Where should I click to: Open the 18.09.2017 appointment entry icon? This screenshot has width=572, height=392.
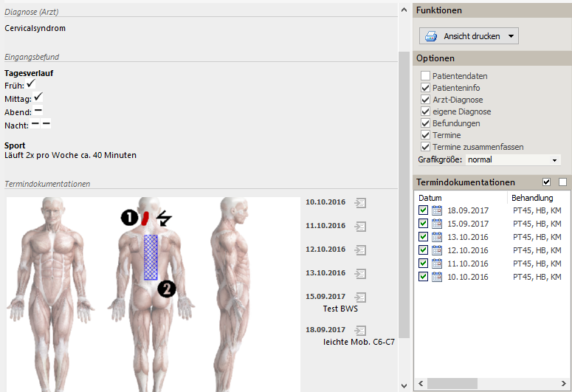coord(360,330)
